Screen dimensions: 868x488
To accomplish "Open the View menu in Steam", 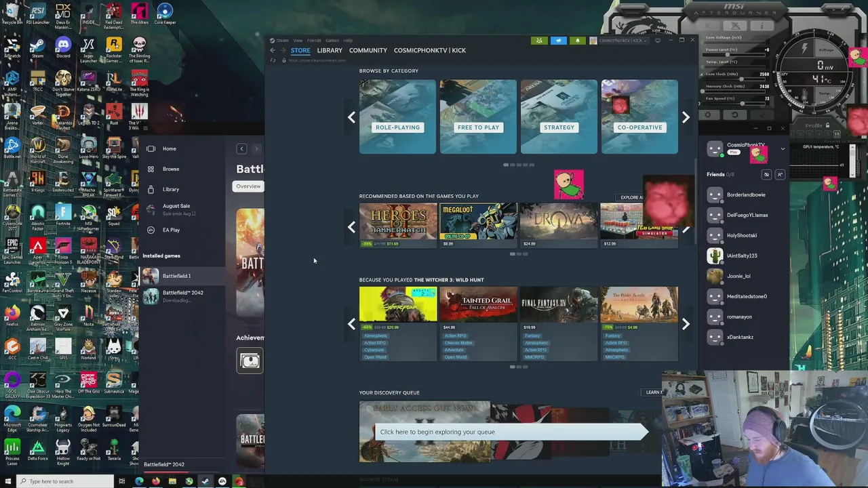I will point(298,41).
